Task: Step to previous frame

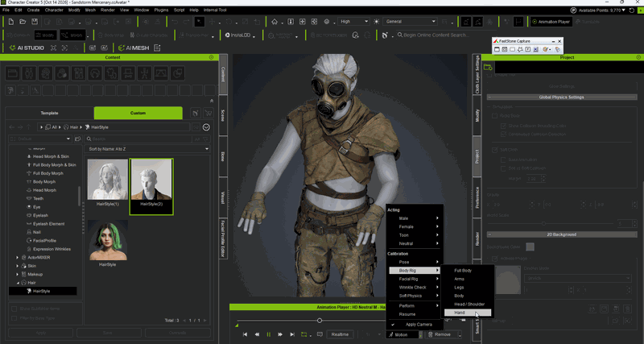Action: [257, 334]
